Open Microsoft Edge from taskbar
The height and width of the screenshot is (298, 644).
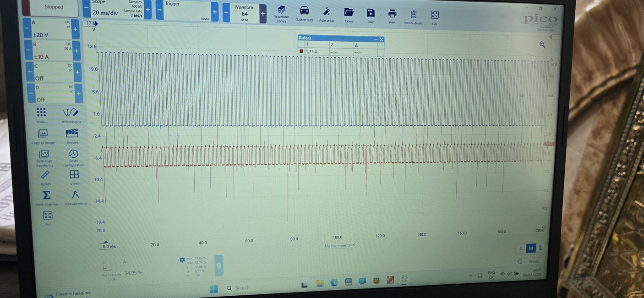(x=334, y=282)
